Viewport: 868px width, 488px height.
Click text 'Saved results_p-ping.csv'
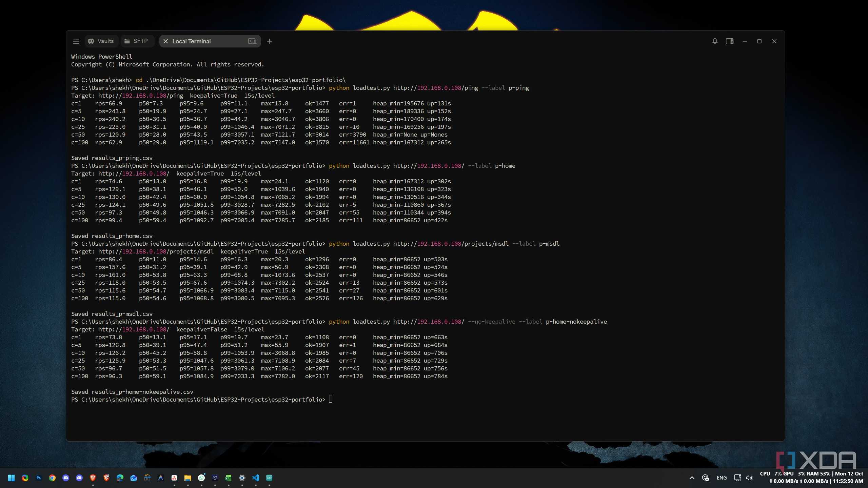[112, 158]
